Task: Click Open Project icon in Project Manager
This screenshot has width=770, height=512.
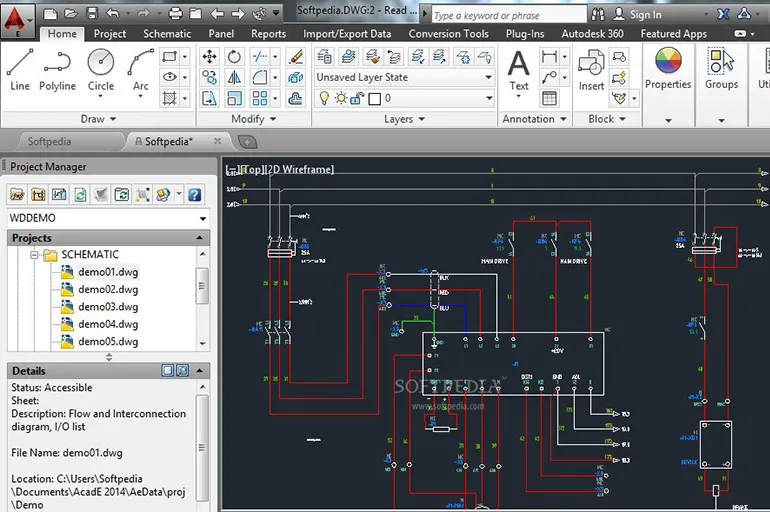Action: tap(17, 195)
